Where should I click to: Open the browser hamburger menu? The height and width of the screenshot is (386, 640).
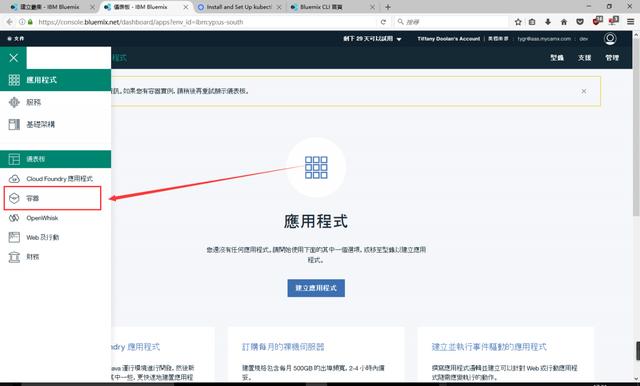click(x=631, y=22)
